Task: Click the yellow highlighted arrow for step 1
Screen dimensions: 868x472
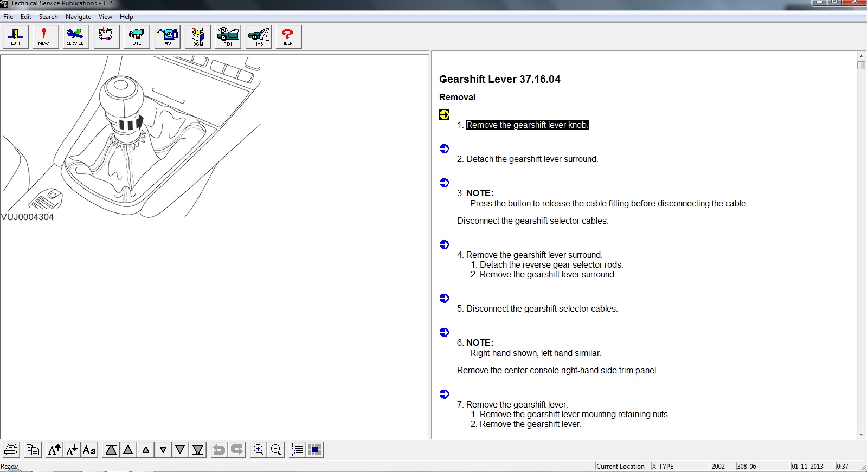Action: (x=444, y=114)
